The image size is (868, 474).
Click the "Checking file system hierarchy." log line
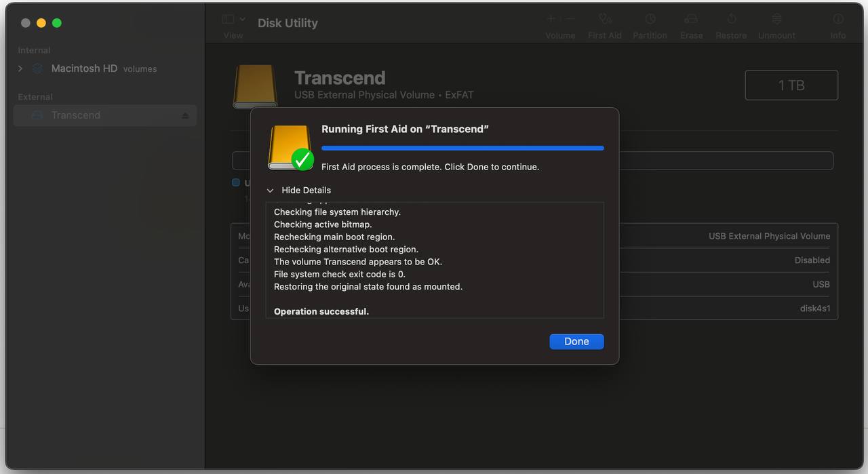click(337, 212)
